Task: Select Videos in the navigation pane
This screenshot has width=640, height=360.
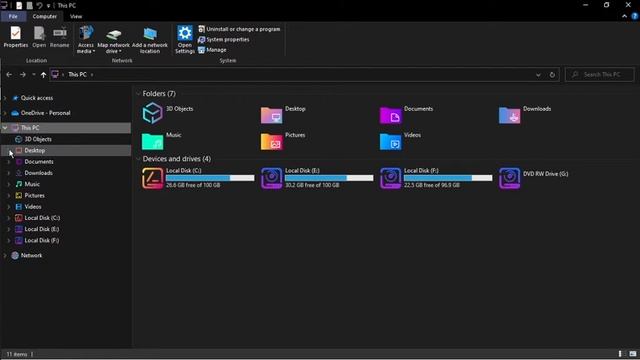Action: pyautogui.click(x=33, y=207)
